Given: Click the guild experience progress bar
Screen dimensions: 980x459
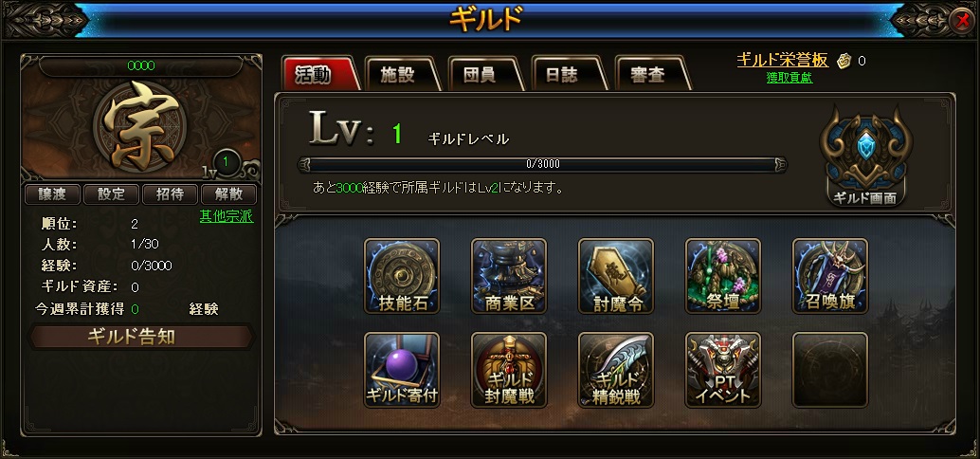Looking at the screenshot, I should [542, 164].
